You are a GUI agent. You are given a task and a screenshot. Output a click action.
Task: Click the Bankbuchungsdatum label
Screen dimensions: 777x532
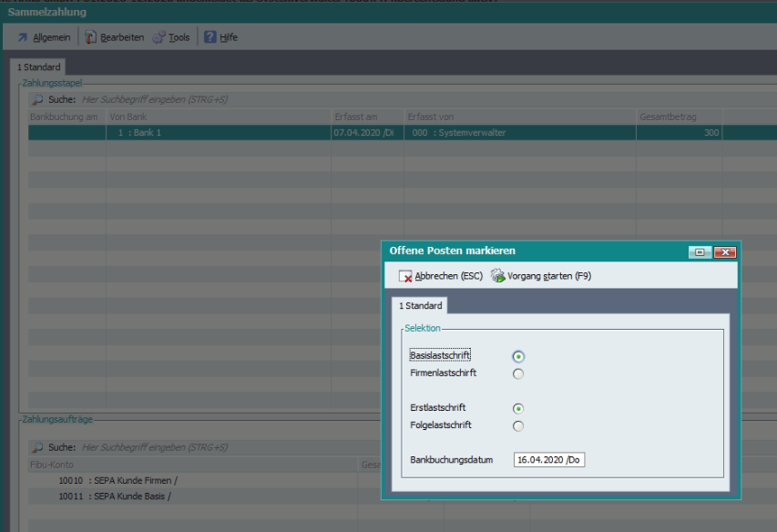pyautogui.click(x=452, y=460)
